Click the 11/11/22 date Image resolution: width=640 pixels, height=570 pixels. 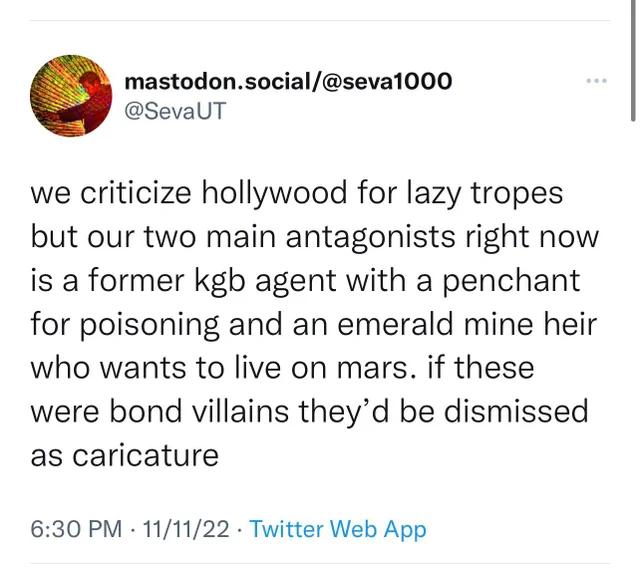tap(188, 529)
